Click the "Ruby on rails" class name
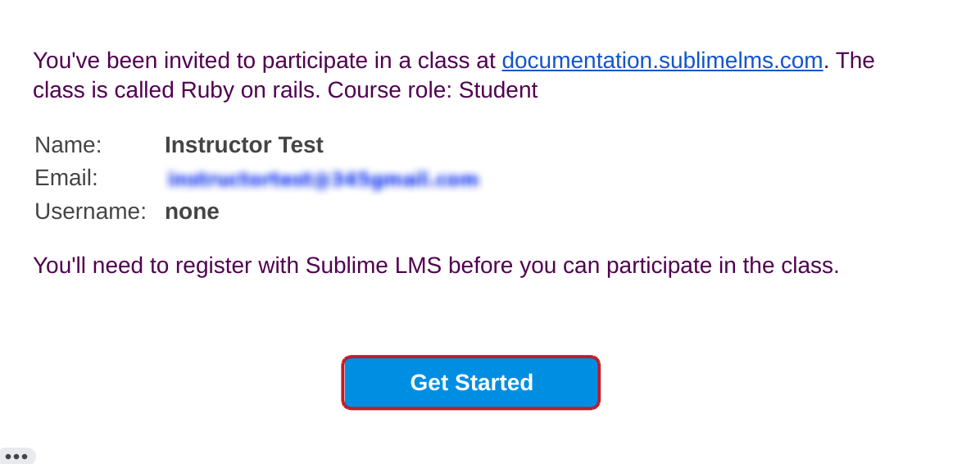Viewport: 980px width, 464px height. click(249, 90)
